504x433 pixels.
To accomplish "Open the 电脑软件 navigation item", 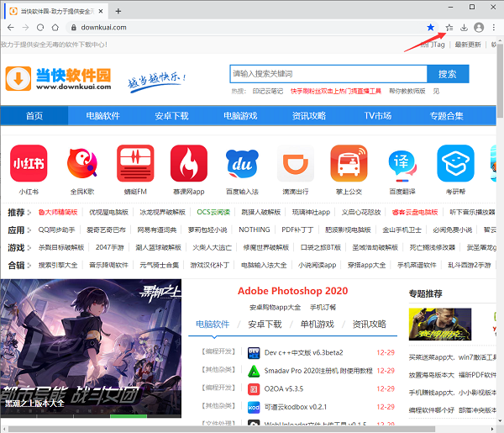I will 102,115.
